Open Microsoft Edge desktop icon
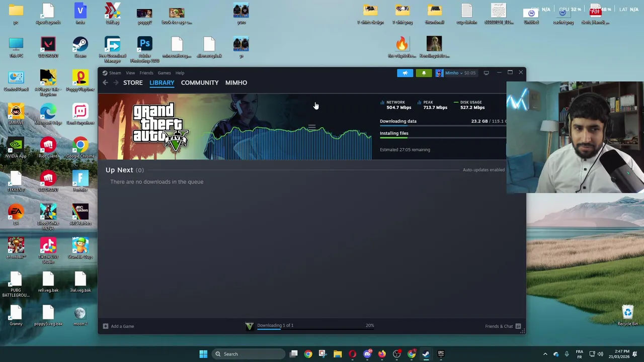 tap(48, 114)
